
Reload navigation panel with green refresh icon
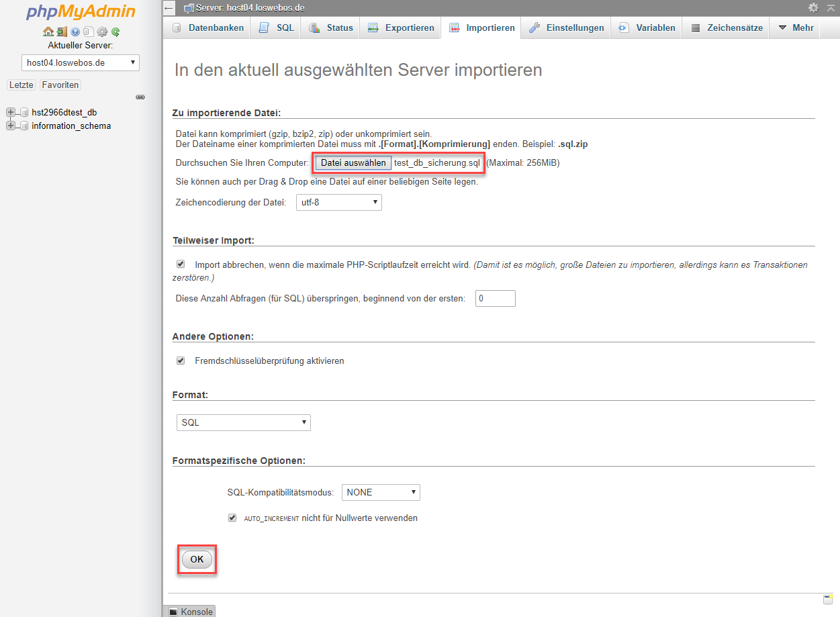(x=115, y=32)
